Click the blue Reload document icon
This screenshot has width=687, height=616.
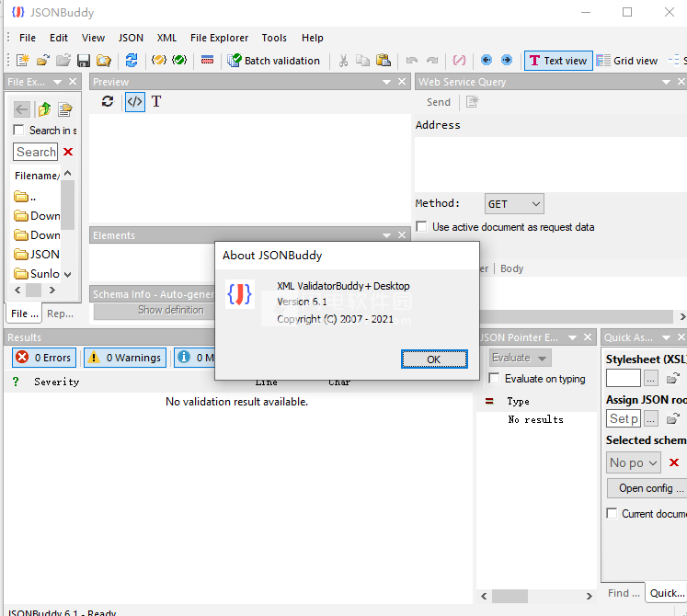[x=132, y=60]
